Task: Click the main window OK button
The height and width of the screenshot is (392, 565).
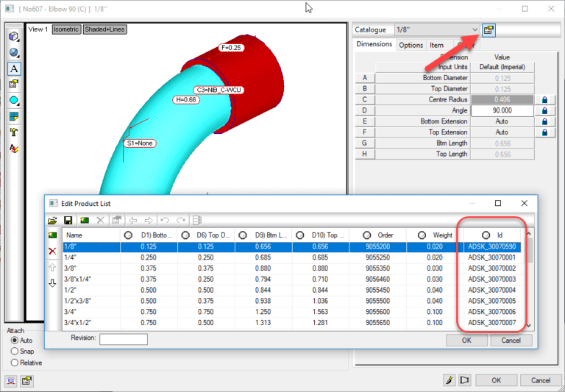Action: coord(496,380)
